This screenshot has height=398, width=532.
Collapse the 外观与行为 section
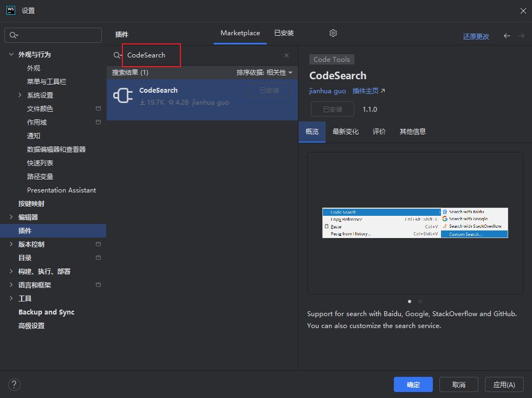click(x=11, y=54)
